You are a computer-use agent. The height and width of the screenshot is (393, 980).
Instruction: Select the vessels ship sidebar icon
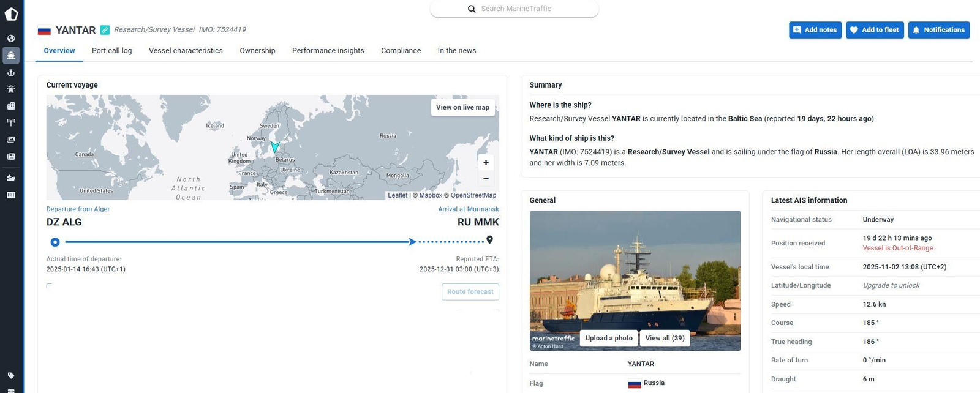point(11,55)
